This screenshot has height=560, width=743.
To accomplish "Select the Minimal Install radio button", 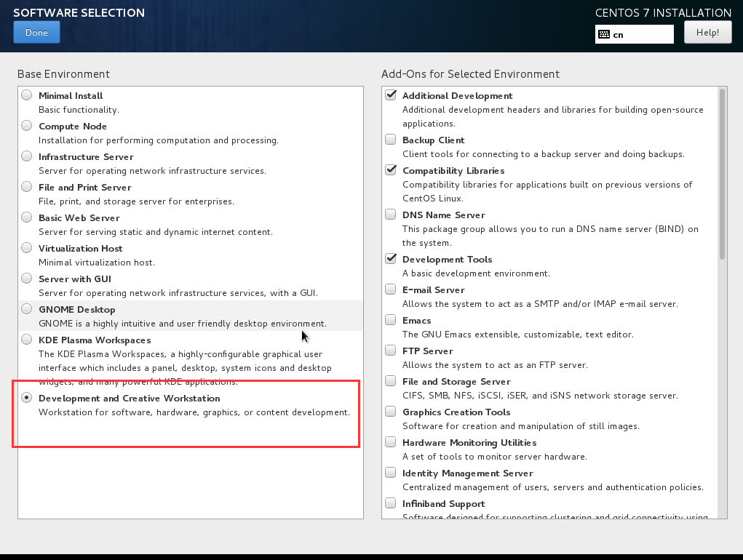I will [26, 95].
